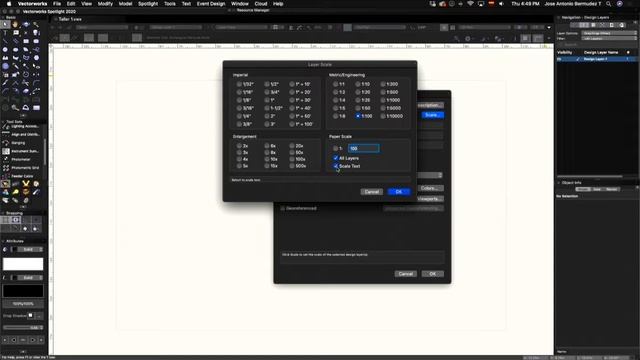Collapse the Basic palette disclosure triangle
Image resolution: width=640 pixels, height=360 pixels.
point(3,18)
